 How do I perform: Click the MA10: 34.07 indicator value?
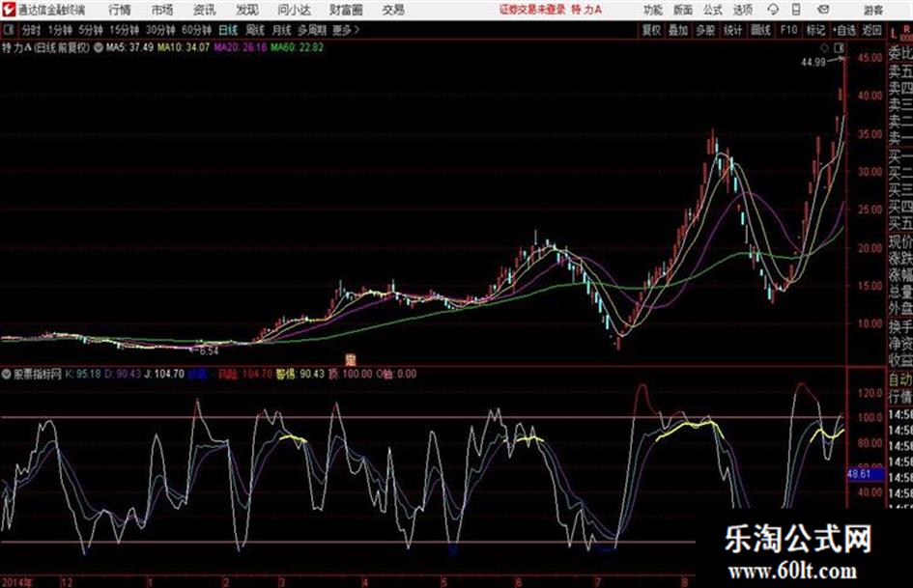tap(184, 47)
